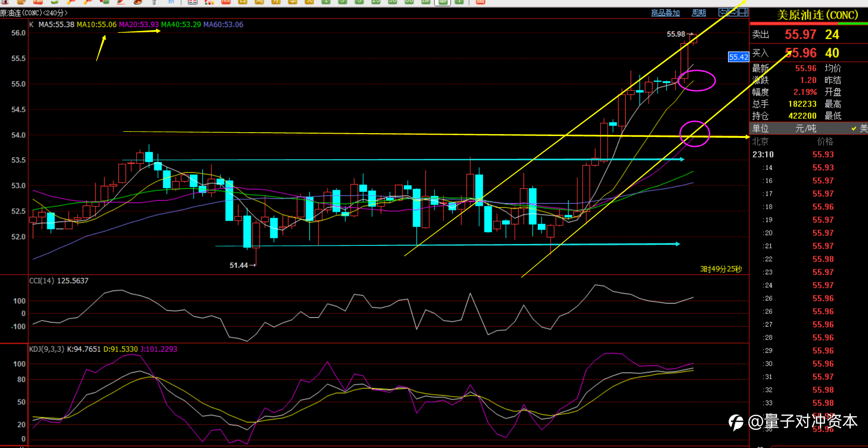Click the MA10:55.06 indicator label
This screenshot has height=448, width=868.
[x=97, y=25]
